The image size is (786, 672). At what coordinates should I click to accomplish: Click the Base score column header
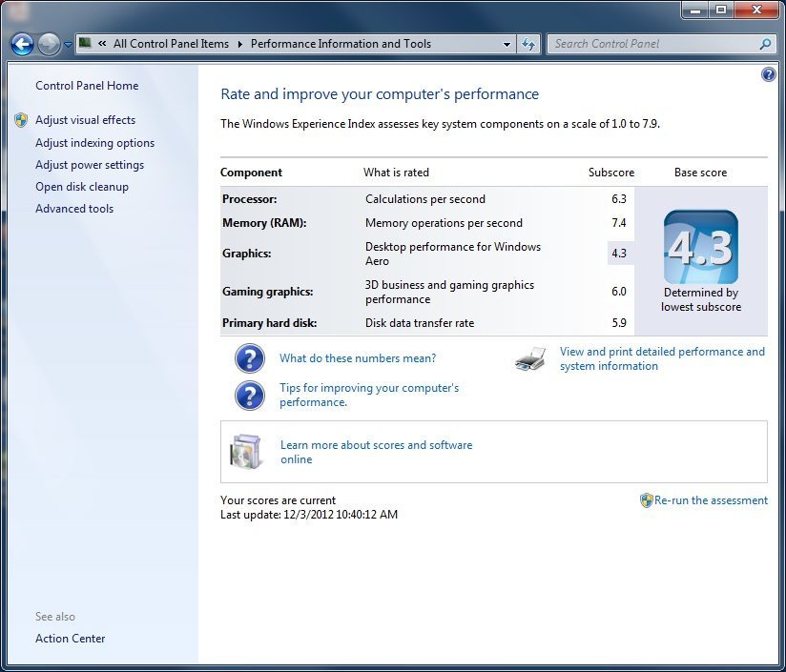(x=700, y=173)
